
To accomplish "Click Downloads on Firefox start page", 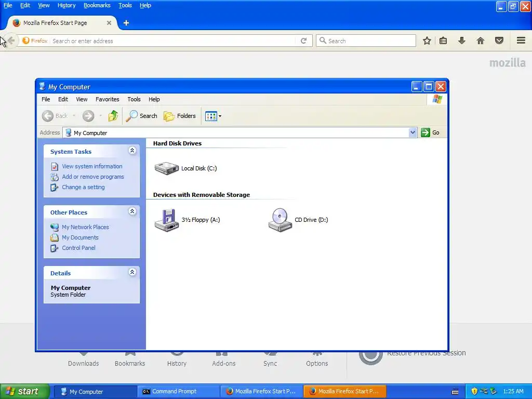I will [84, 363].
